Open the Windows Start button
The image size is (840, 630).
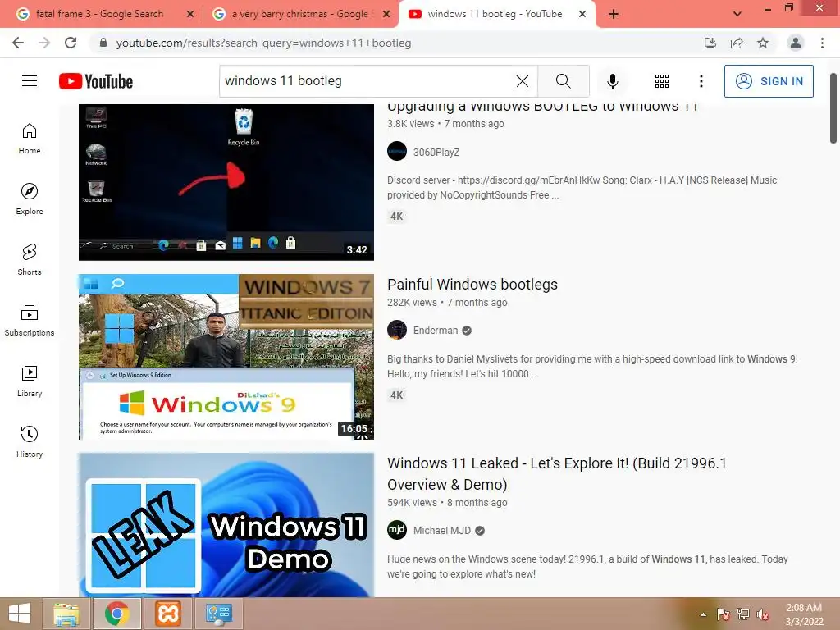pos(20,614)
